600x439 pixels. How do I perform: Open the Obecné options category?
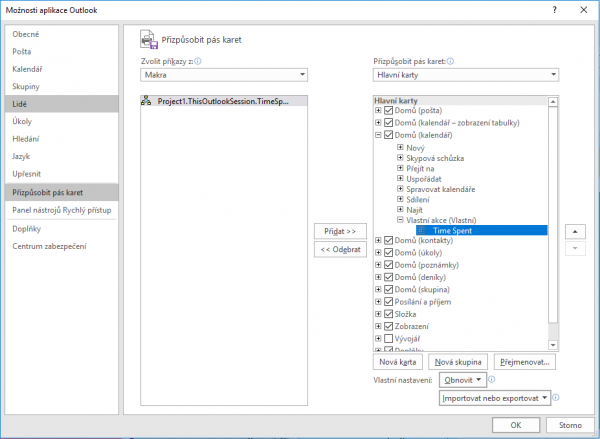coord(62,34)
